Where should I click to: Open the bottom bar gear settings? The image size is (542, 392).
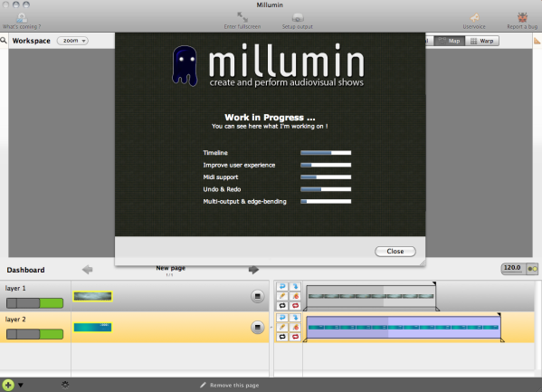[x=65, y=385]
